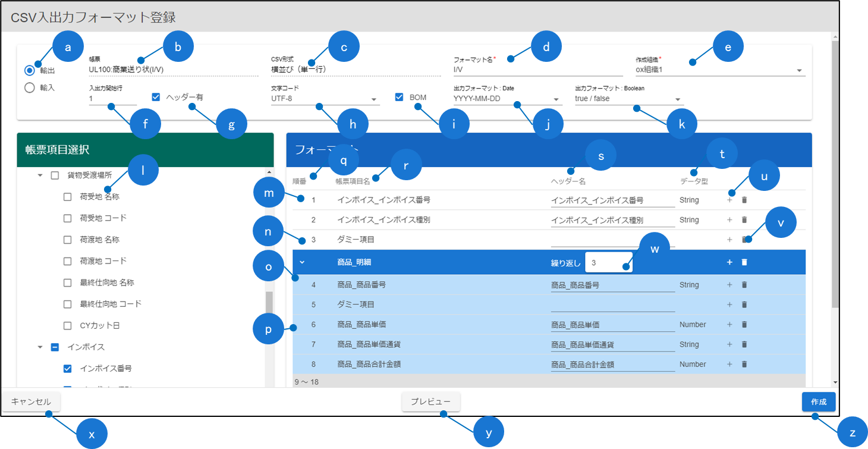Screen dimensions: 868x449
Task: Delete row 6 商品_商品単価
Action: tap(744, 325)
